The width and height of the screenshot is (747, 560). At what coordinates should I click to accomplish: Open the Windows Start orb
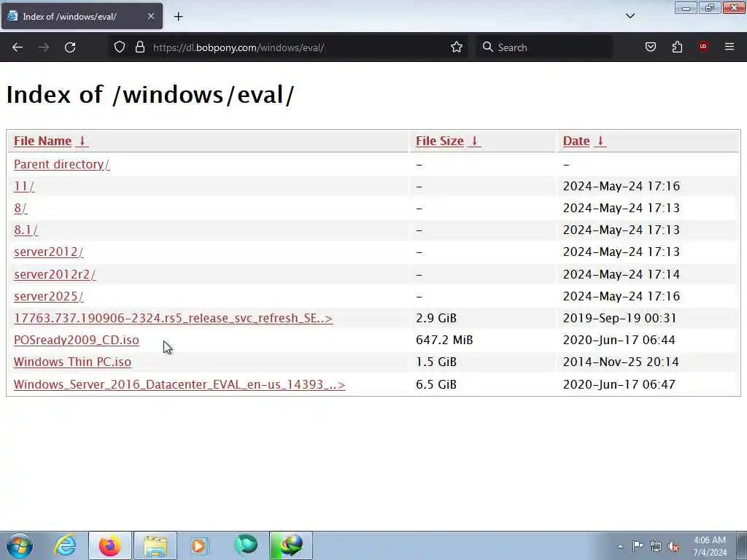20,545
